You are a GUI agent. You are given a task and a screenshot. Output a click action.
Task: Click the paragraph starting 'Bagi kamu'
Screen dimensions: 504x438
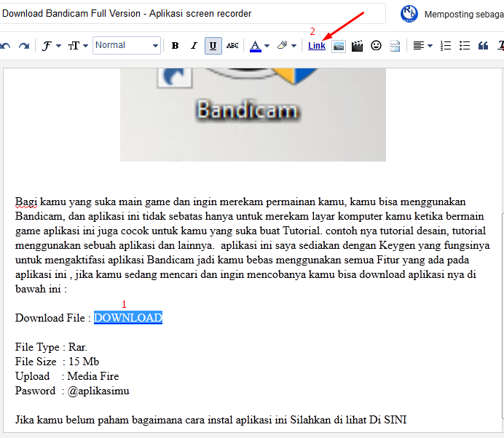click(x=252, y=245)
